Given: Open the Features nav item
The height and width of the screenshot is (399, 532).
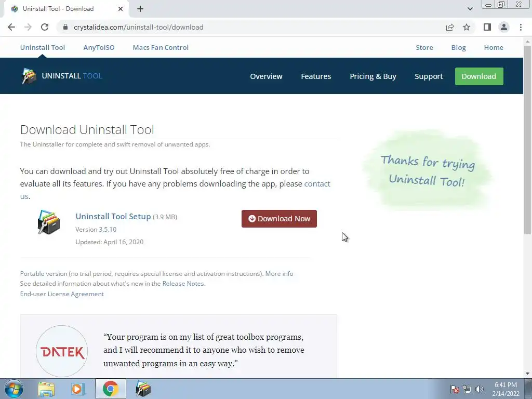Looking at the screenshot, I should (x=316, y=76).
